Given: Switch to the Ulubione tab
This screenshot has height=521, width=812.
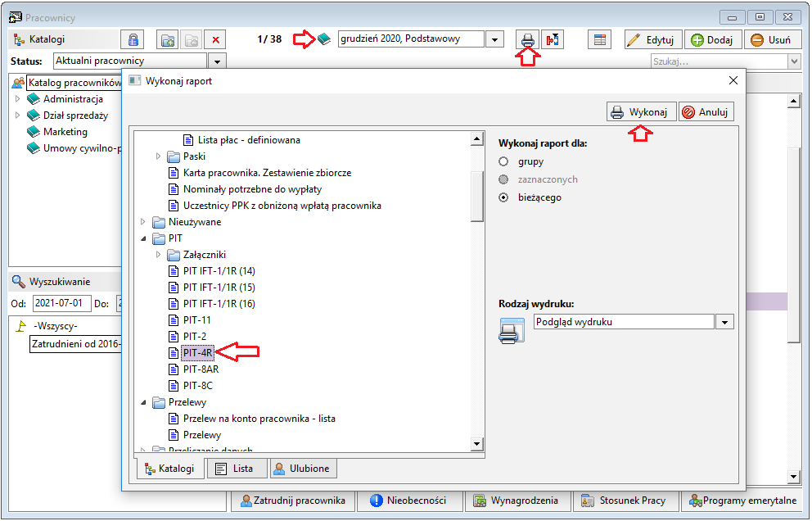Looking at the screenshot, I should [304, 469].
